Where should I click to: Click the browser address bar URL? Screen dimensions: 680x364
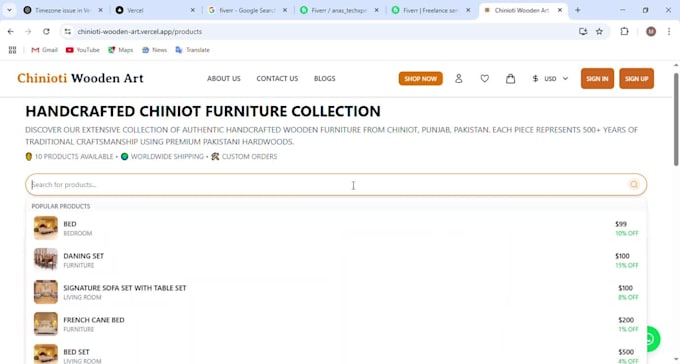point(140,31)
